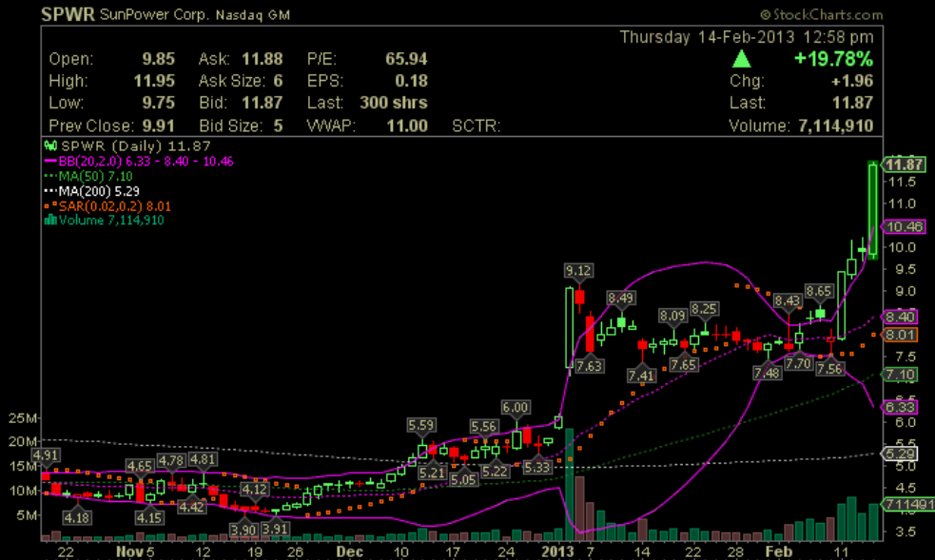
Task: Click the Volume 7,114,910 legend entry
Action: [105, 220]
